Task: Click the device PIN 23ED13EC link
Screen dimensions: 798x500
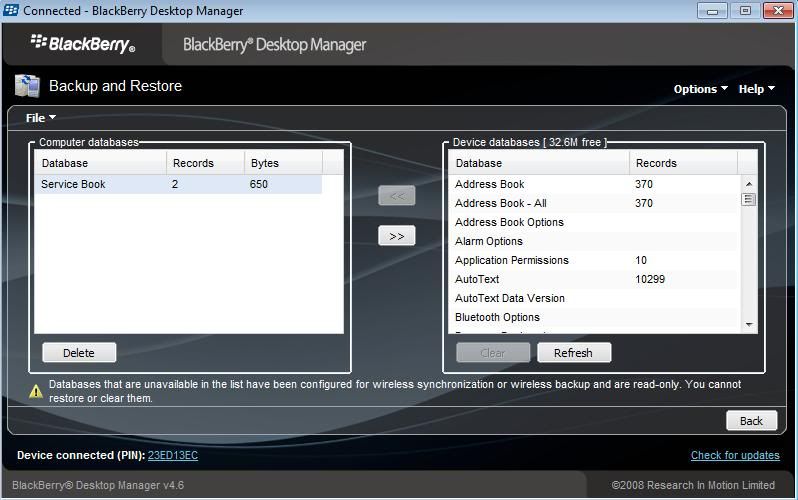Action: click(173, 455)
